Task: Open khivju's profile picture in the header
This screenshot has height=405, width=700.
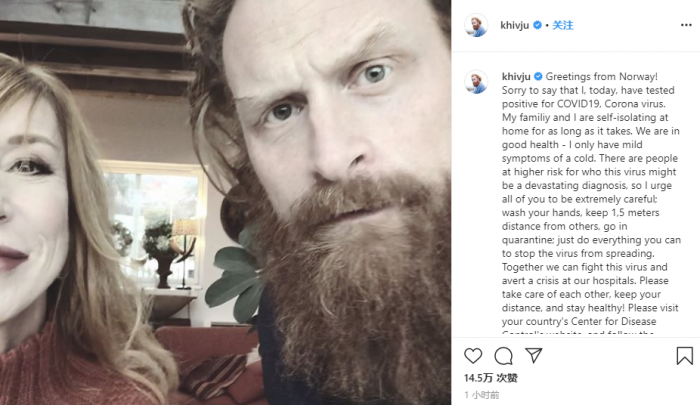Action: click(x=476, y=25)
